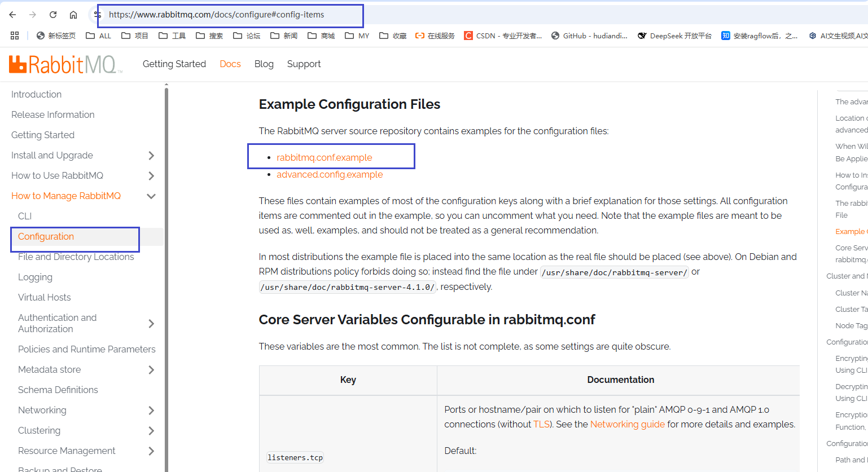Screen dimensions: 868x472
Task: Open the GitHub hudiandi bookmark
Action: click(589, 36)
